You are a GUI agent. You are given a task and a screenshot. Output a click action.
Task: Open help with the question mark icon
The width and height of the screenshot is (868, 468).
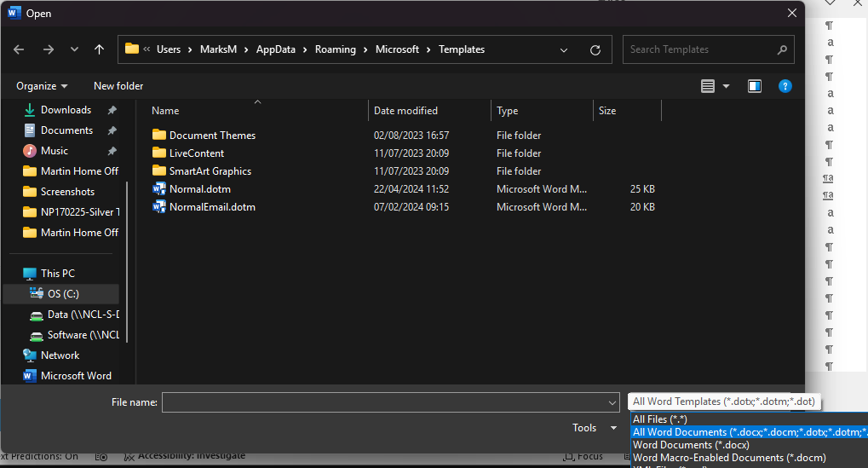click(x=785, y=86)
